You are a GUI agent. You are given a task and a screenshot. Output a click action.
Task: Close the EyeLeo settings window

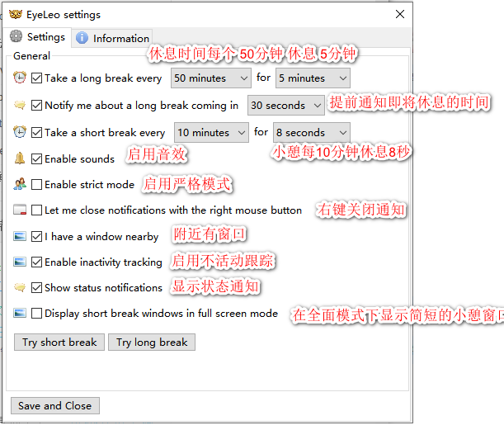400,14
